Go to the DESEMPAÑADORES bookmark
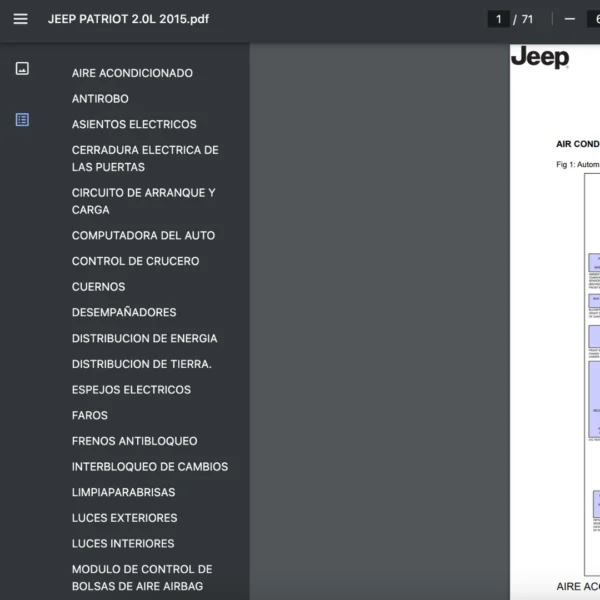The width and height of the screenshot is (600, 600). point(124,313)
